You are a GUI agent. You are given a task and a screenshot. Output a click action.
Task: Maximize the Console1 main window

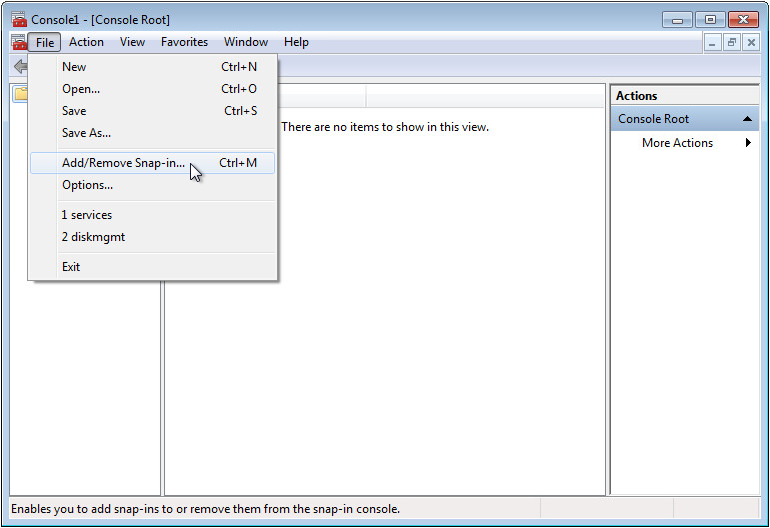click(710, 20)
